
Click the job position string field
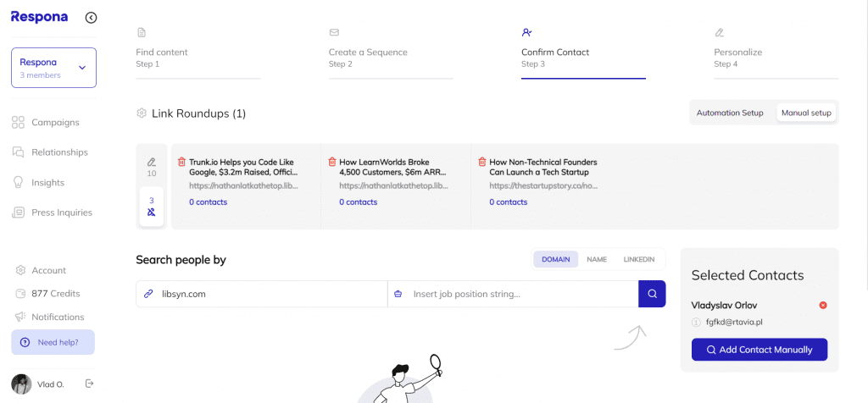(x=513, y=294)
